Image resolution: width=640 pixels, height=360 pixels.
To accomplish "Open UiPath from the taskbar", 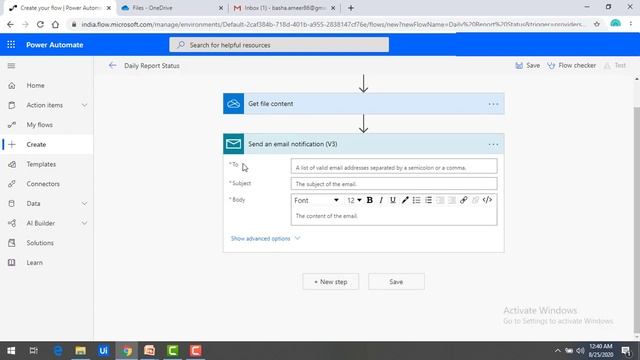I will tap(103, 351).
